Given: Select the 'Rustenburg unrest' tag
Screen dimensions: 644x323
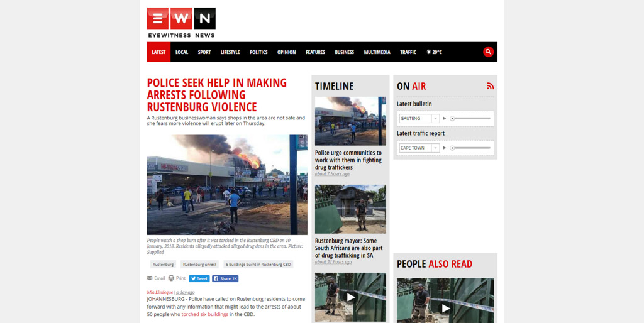Looking at the screenshot, I should (x=199, y=265).
